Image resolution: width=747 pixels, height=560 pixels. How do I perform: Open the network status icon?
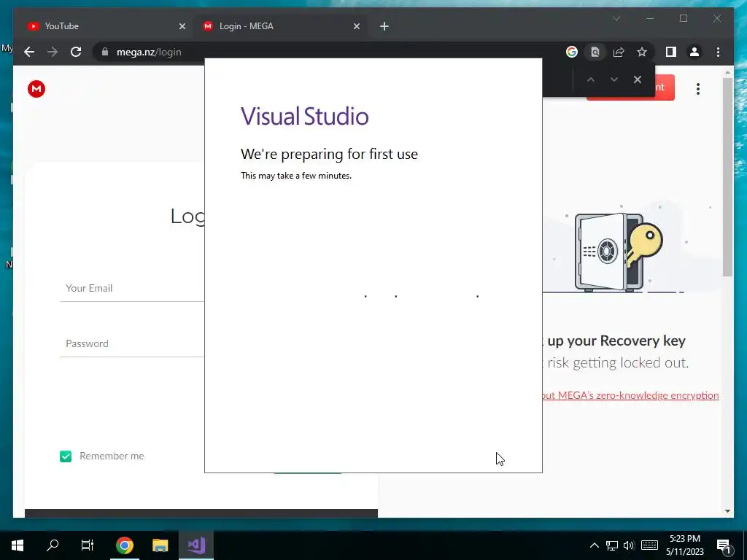click(612, 545)
